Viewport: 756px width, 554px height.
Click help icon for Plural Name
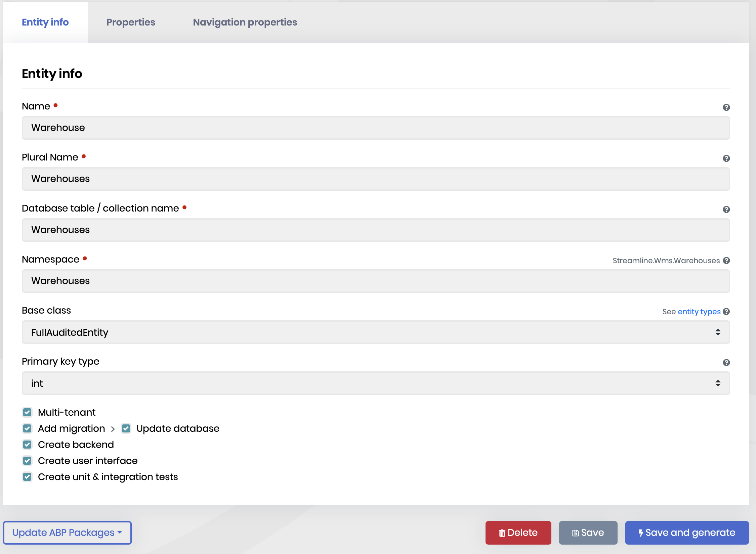point(726,158)
